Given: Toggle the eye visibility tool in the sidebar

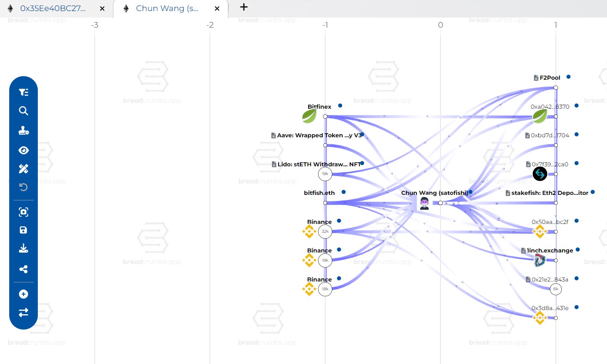Looking at the screenshot, I should coord(24,150).
